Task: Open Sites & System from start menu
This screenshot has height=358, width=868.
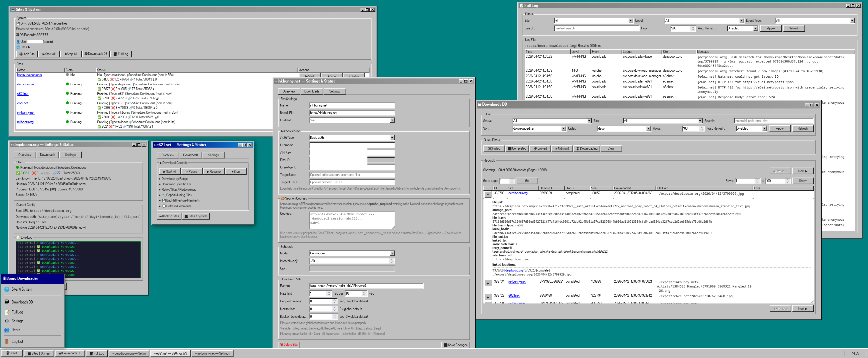Action: [21, 289]
